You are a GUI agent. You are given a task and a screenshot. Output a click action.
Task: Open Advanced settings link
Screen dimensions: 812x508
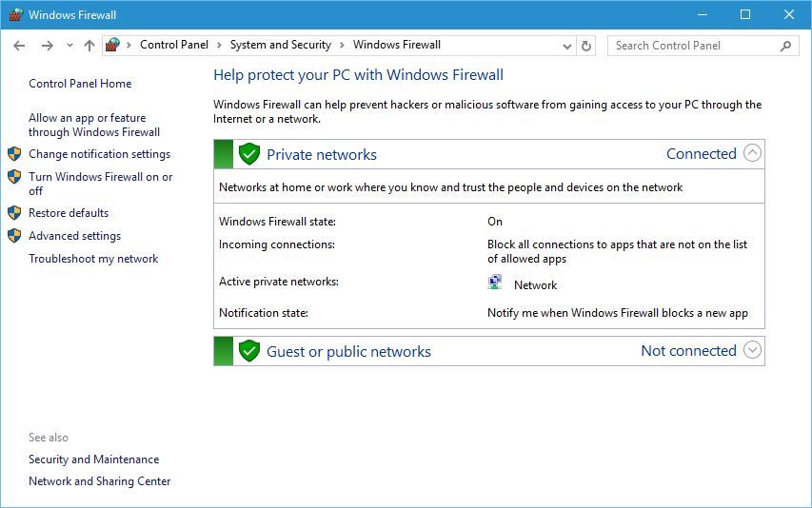(x=74, y=236)
